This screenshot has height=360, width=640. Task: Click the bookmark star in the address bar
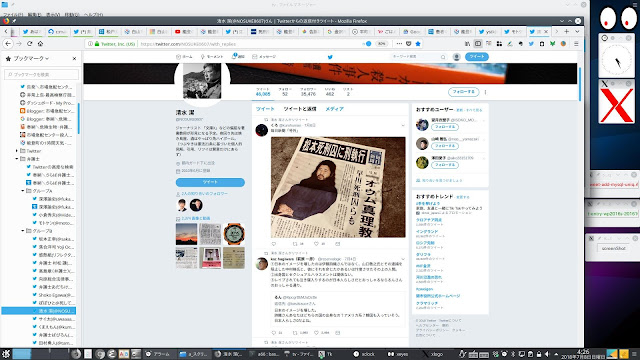(418, 44)
